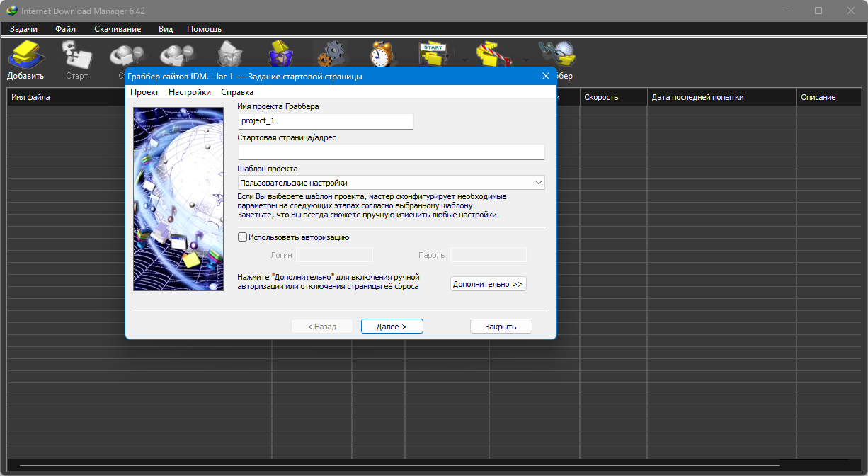Viewport: 868px width, 476px height.
Task: Click the Дополнительно >> button
Action: point(488,284)
